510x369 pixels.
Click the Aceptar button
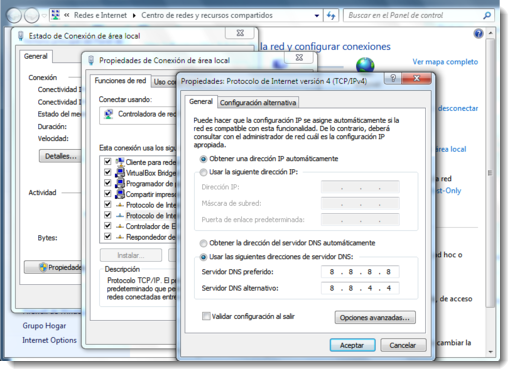click(352, 345)
